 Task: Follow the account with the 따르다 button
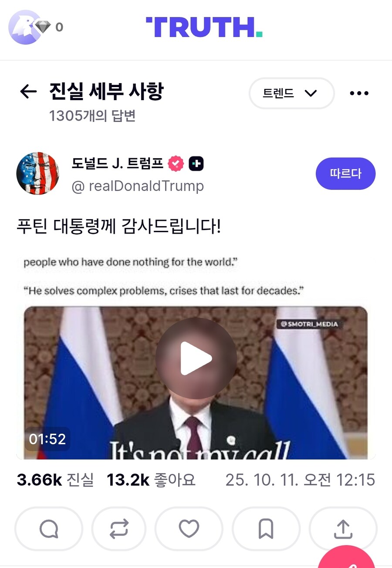coord(345,173)
